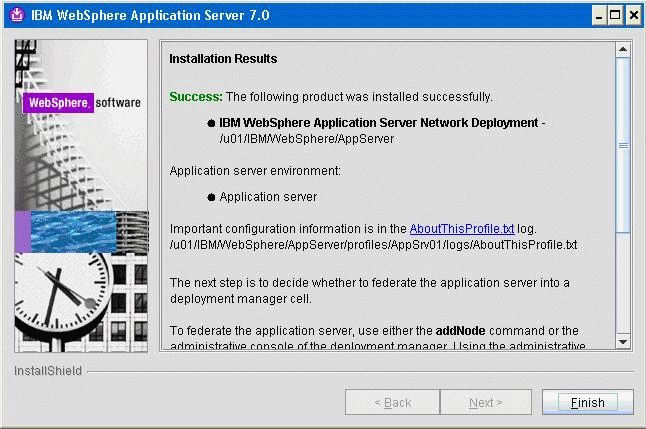Image resolution: width=646 pixels, height=429 pixels.
Task: Click the results pane scroll-up arrow
Action: pyautogui.click(x=623, y=49)
